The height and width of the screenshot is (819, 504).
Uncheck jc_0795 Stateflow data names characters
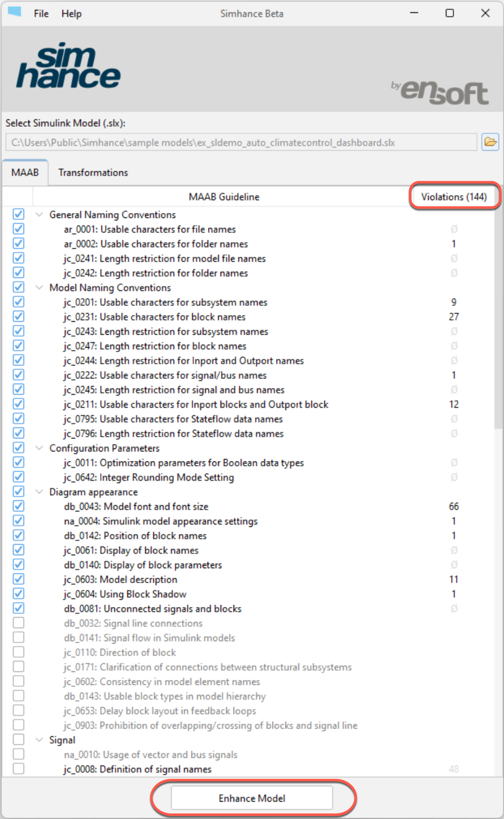[19, 418]
